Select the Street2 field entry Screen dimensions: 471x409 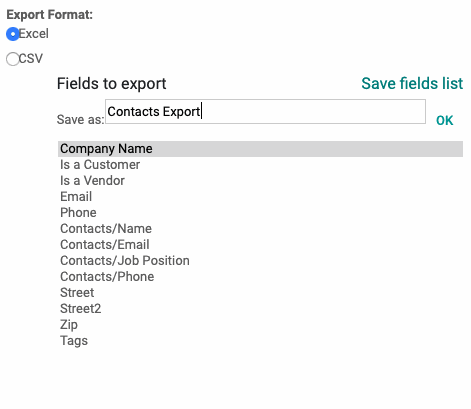click(260, 309)
